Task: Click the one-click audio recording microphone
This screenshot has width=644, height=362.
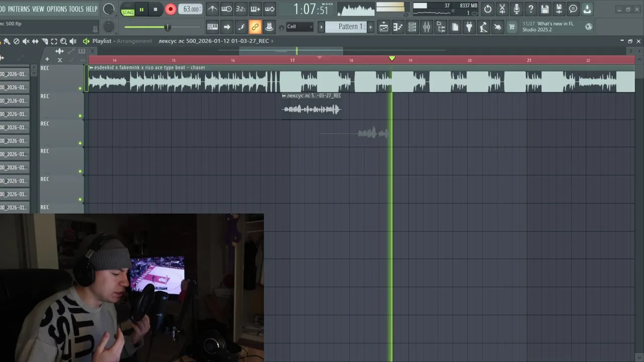Action: click(x=516, y=9)
